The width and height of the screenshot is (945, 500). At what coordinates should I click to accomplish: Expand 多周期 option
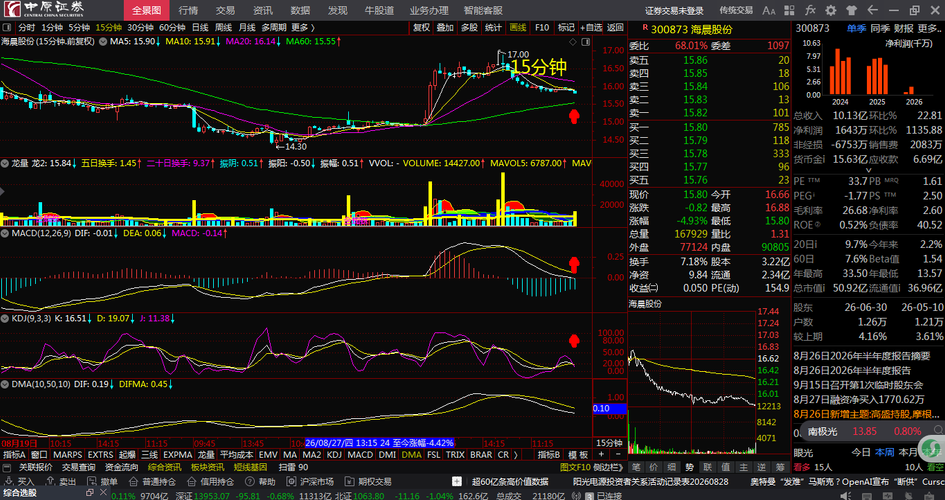pyautogui.click(x=274, y=28)
